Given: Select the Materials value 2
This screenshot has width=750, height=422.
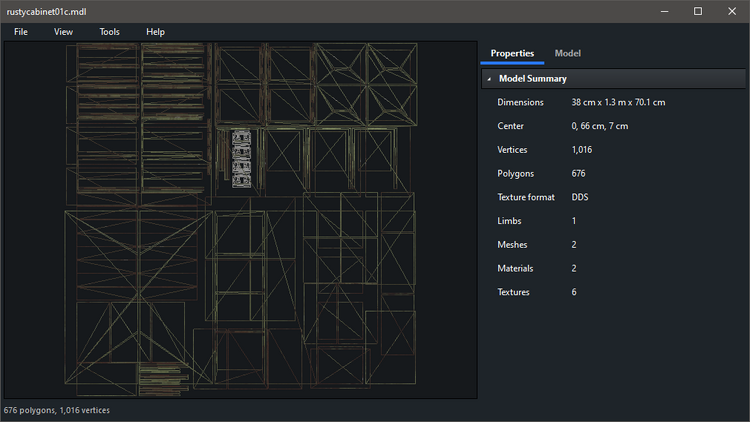Looking at the screenshot, I should (574, 268).
